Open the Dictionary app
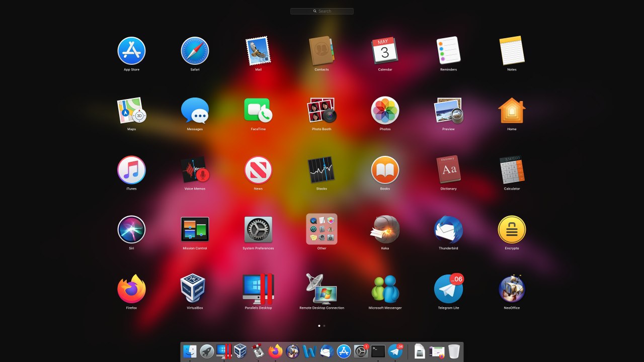 [448, 170]
